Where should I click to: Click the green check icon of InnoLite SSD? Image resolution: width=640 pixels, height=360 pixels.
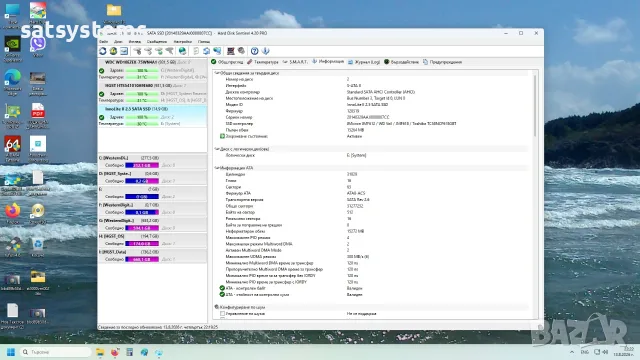coord(102,118)
